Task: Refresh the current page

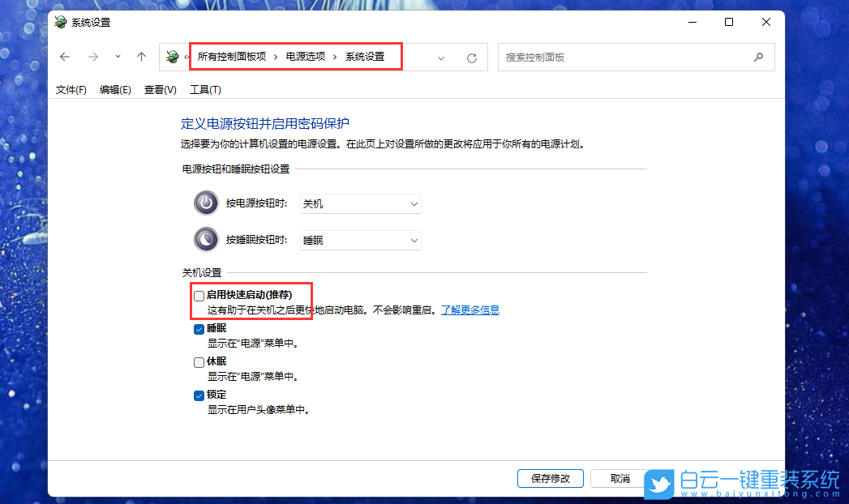Action: coord(471,57)
